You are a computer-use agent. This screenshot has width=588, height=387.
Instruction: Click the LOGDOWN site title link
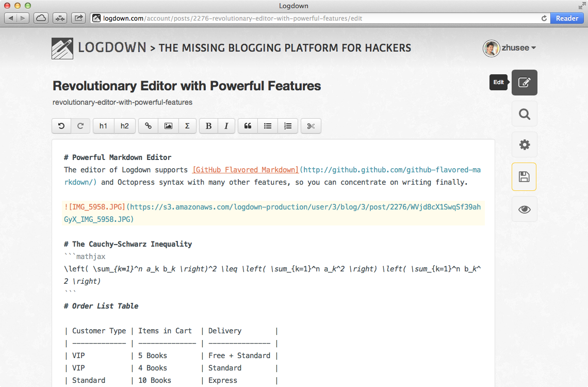(112, 47)
